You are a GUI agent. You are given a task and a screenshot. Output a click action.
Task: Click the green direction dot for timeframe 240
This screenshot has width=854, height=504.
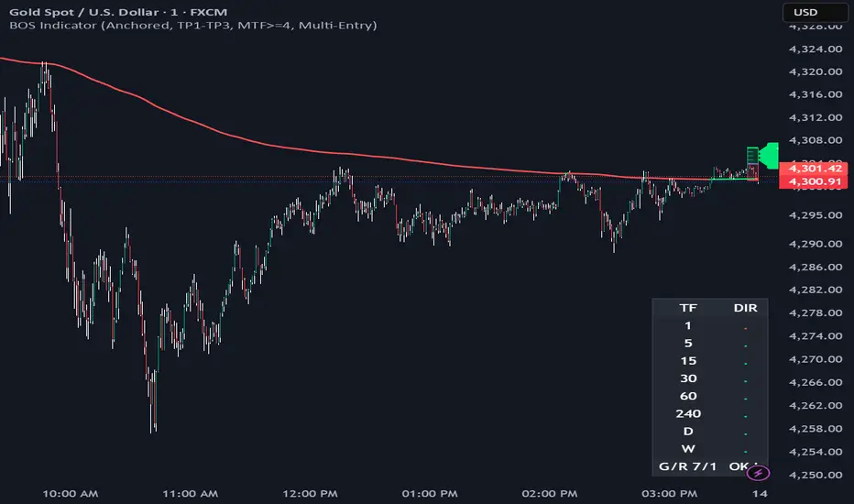click(745, 414)
